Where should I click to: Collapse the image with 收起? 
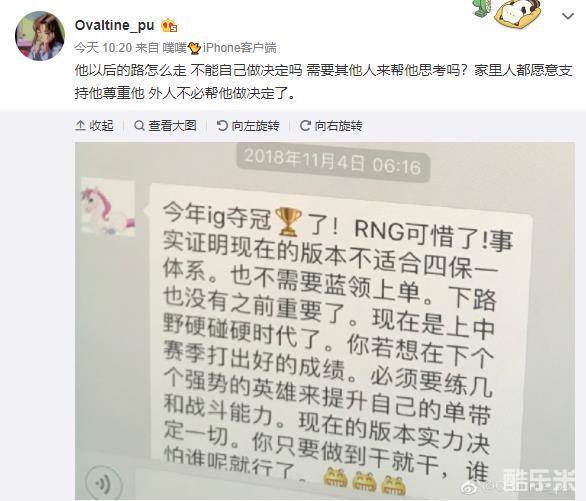tap(95, 126)
